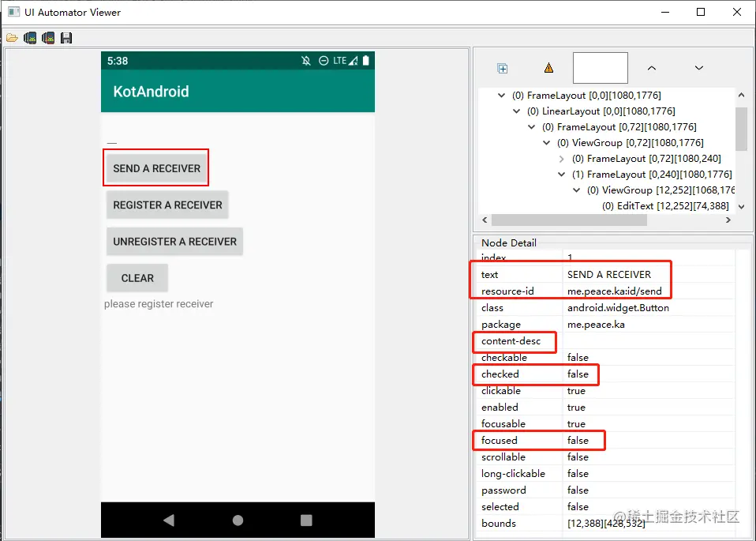
Task: Click the 5:38 clock in the status bar
Action: (x=118, y=61)
